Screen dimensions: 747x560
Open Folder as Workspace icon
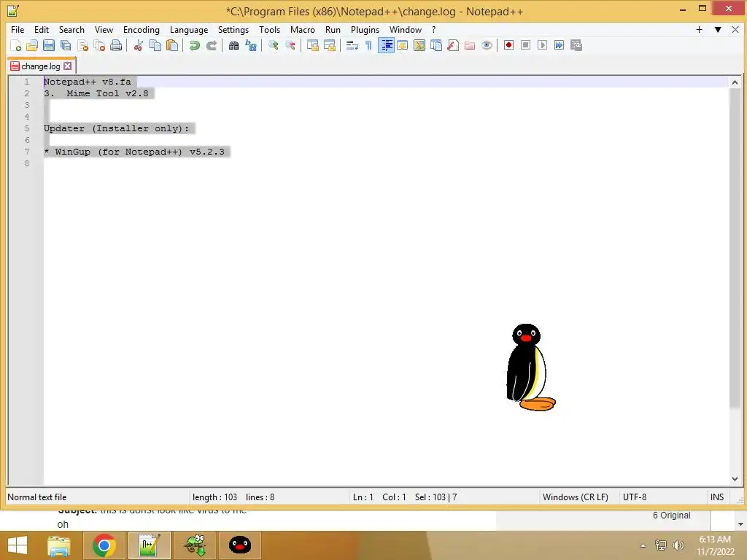click(470, 45)
